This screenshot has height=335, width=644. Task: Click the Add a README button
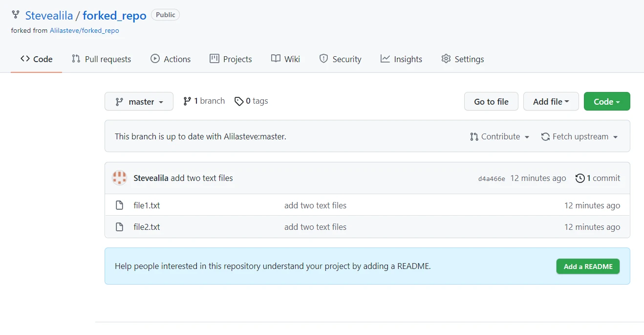[588, 267]
